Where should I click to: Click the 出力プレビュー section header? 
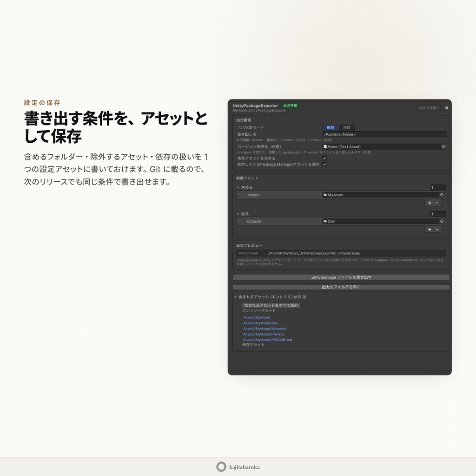[x=249, y=245]
